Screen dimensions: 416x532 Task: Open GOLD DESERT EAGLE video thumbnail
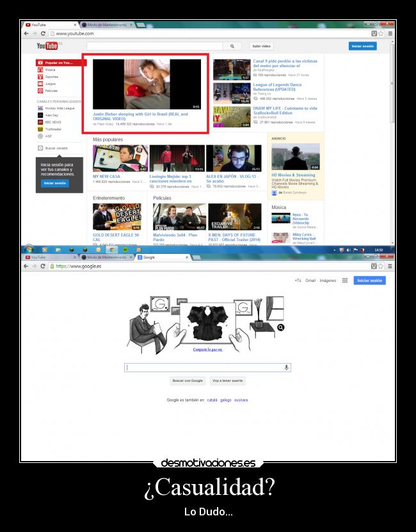tap(117, 217)
